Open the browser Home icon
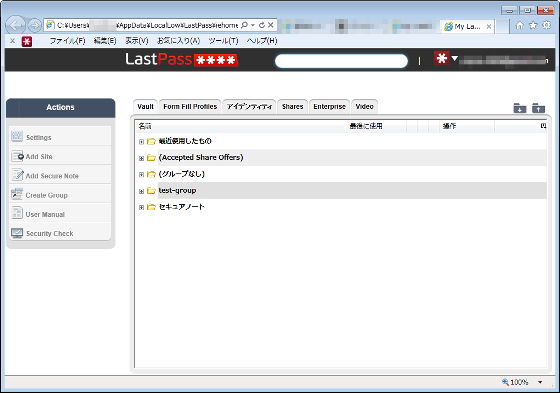 tap(520, 25)
